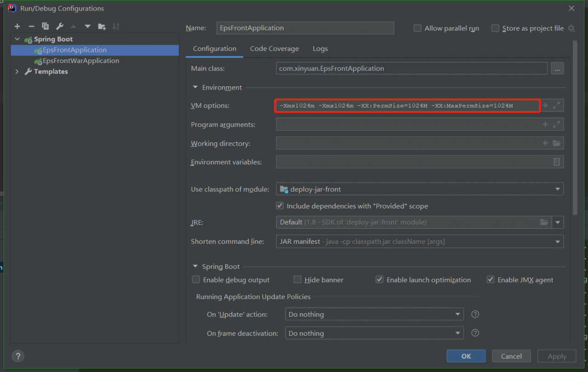Switch to Configuration tab
This screenshot has height=372, width=588.
coord(215,49)
